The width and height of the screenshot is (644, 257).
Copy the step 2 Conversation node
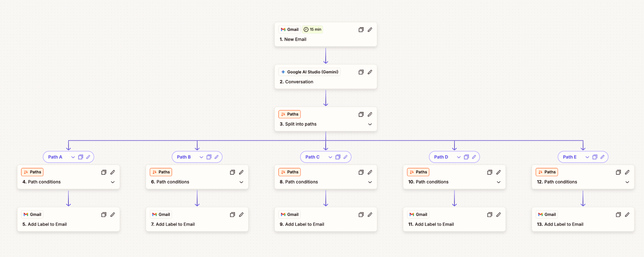tap(361, 72)
